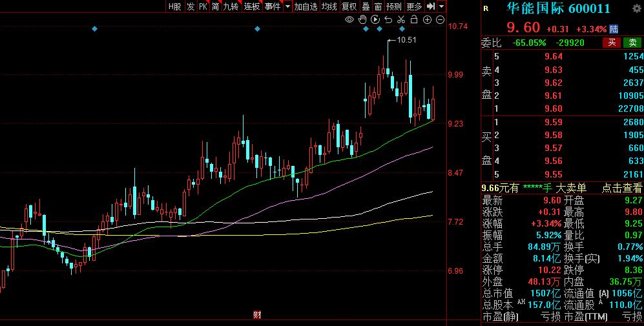This screenshot has width=644, height=326.
Task: Open the 九转 indicator tab
Action: point(231,6)
